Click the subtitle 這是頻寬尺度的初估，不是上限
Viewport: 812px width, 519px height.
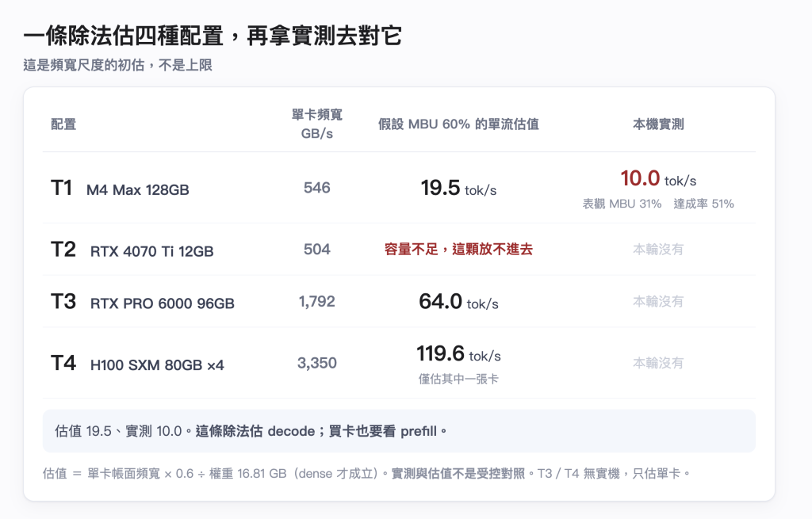coord(117,65)
